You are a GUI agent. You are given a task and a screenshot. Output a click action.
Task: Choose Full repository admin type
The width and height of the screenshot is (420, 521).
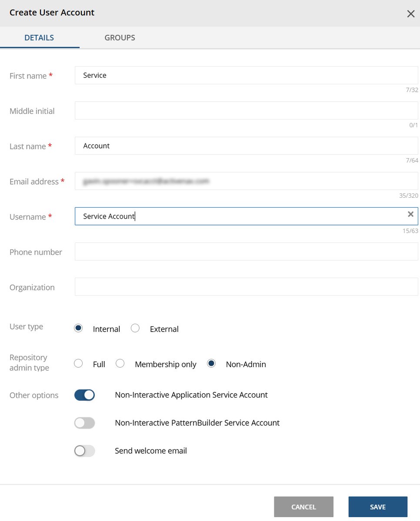coord(78,363)
